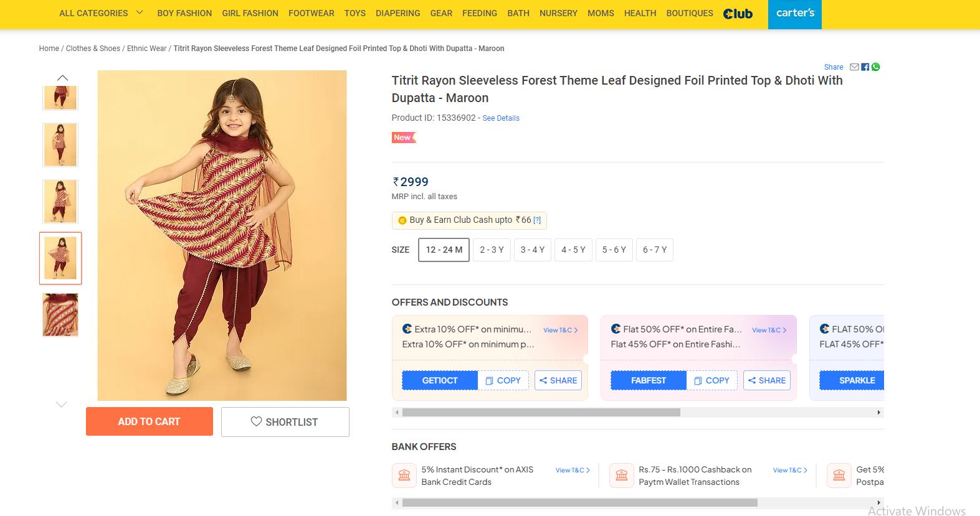Share product via WhatsApp icon
The width and height of the screenshot is (980, 516).
point(875,67)
